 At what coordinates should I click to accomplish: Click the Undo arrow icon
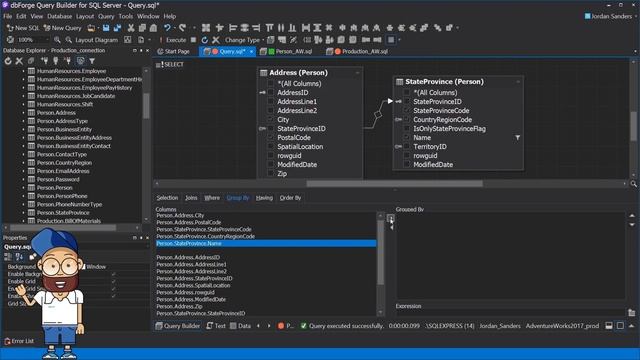[x=167, y=28]
